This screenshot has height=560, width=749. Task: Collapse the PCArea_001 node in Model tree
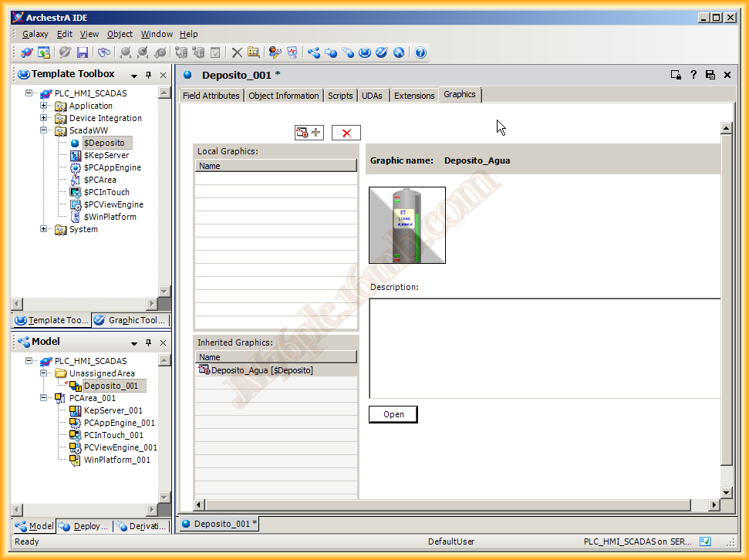click(45, 398)
